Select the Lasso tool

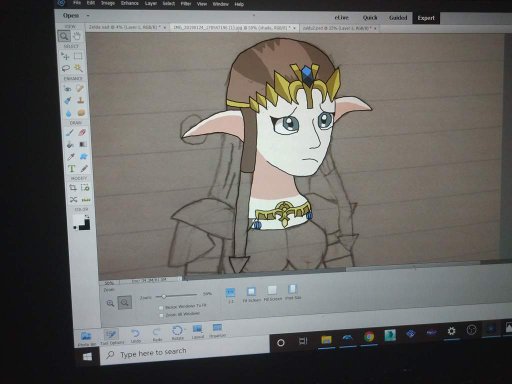pyautogui.click(x=66, y=68)
